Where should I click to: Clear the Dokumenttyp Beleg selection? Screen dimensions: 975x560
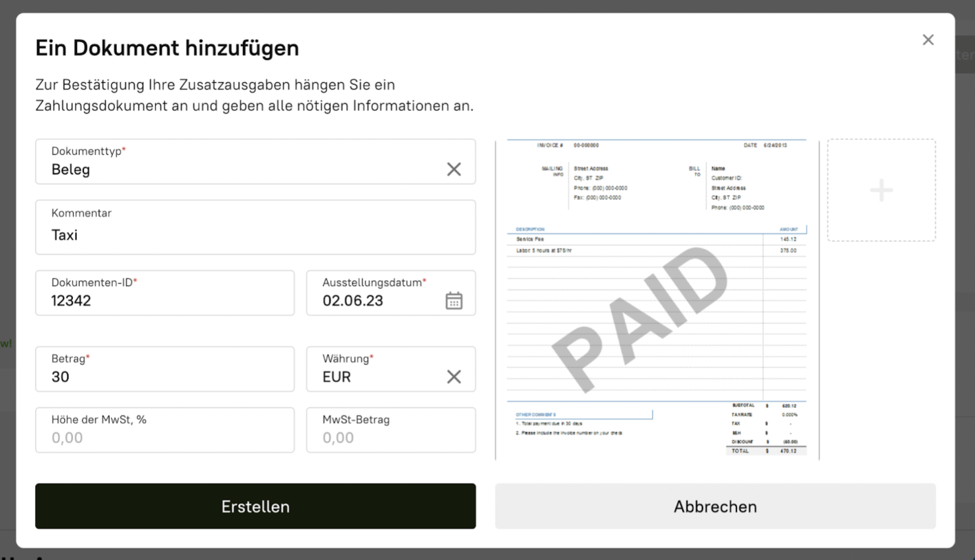click(454, 169)
